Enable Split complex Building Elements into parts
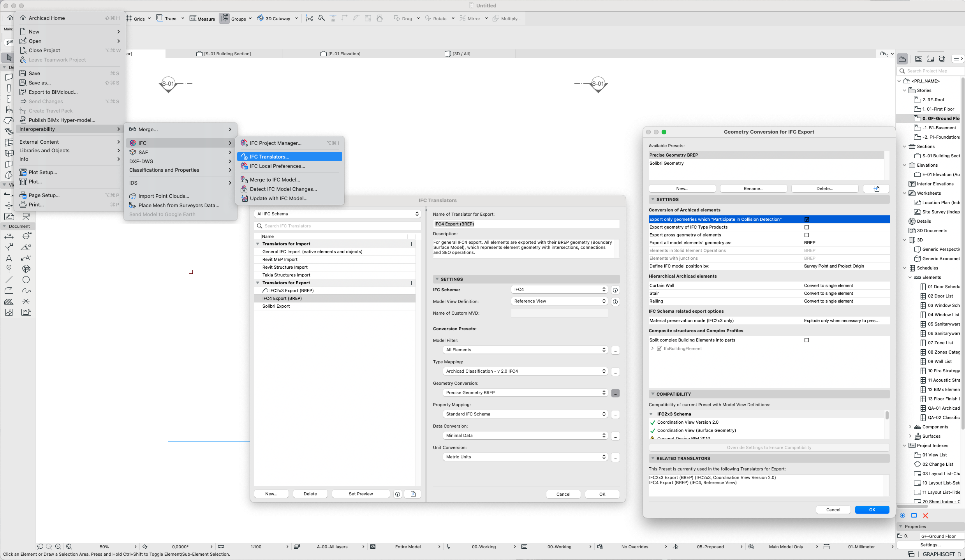This screenshot has width=965, height=560. click(807, 340)
